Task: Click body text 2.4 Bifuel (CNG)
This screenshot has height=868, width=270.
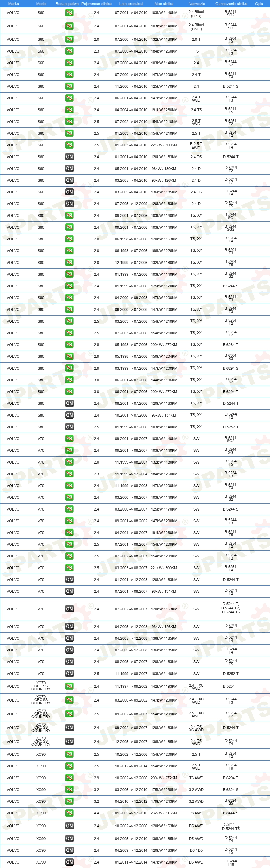Action: click(x=196, y=27)
